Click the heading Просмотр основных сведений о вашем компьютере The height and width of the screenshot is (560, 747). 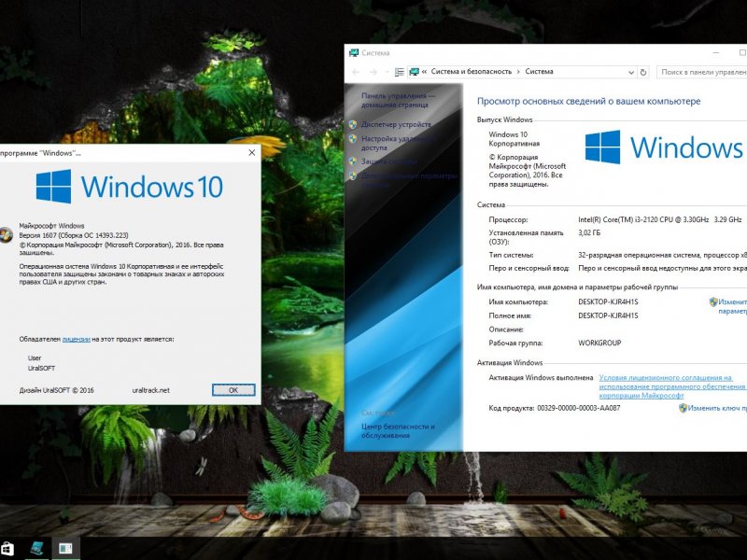[589, 101]
